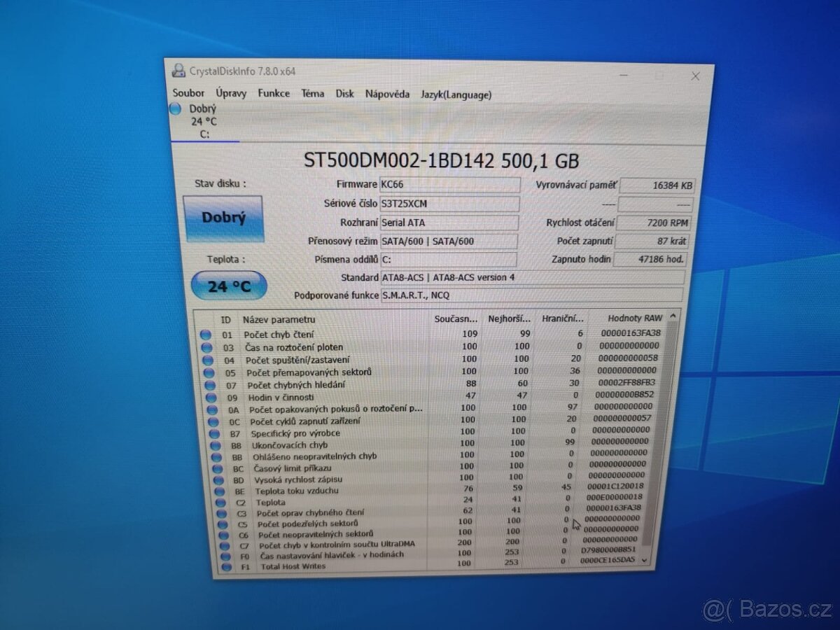
Task: Click the status icon next to Počet chyb čtení
Action: click(206, 334)
